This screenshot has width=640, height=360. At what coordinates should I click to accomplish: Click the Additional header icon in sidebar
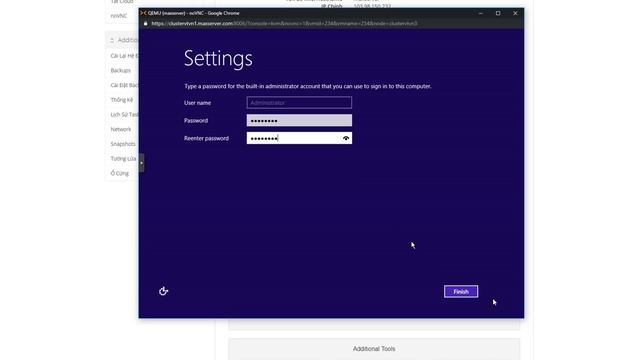point(112,40)
